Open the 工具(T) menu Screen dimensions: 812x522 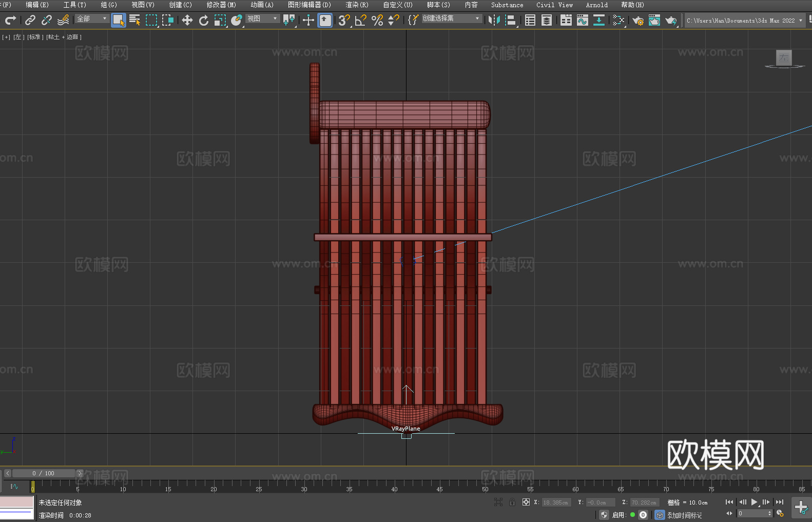tap(75, 5)
